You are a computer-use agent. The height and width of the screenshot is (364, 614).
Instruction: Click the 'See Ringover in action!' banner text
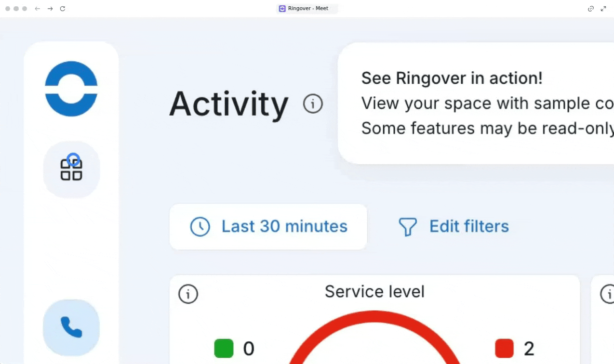click(x=452, y=78)
